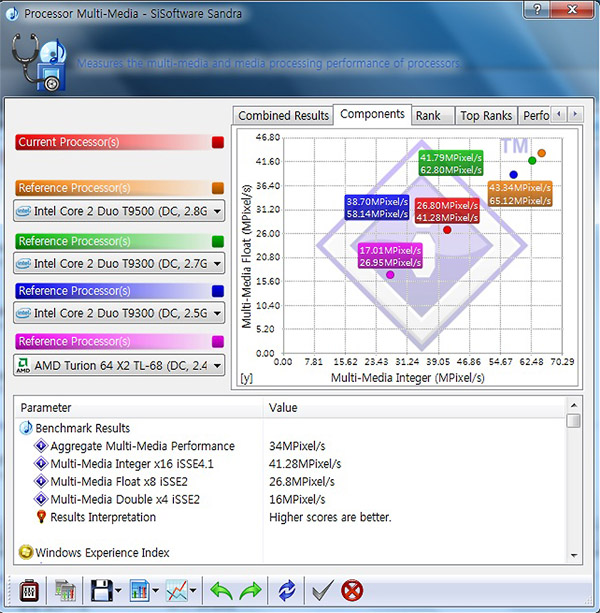Click the [y] axis toggle label
The width and height of the screenshot is (600, 613).
pos(246,378)
